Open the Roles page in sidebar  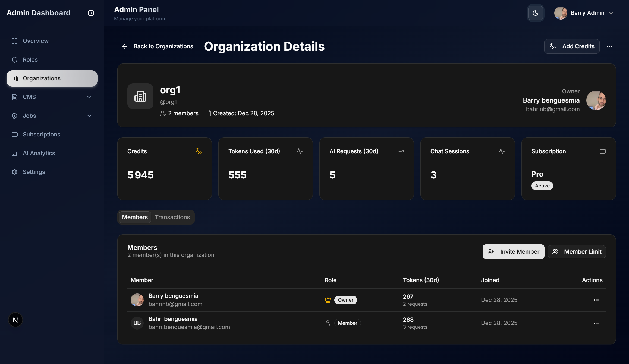[52, 60]
